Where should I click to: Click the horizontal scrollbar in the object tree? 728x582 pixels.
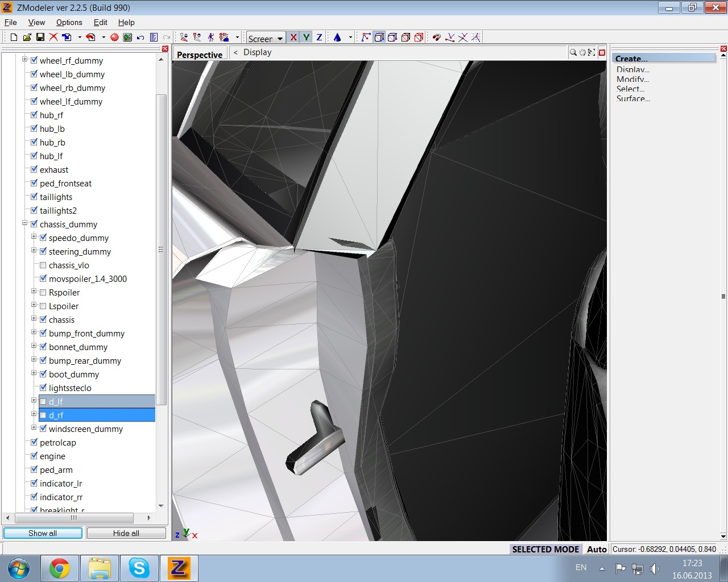point(74,518)
